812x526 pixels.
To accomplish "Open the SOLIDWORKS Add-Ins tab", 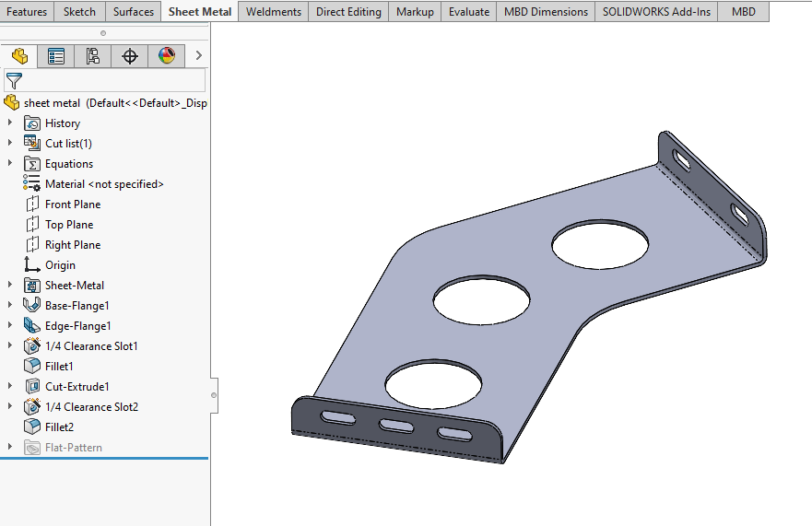I will pyautogui.click(x=656, y=12).
